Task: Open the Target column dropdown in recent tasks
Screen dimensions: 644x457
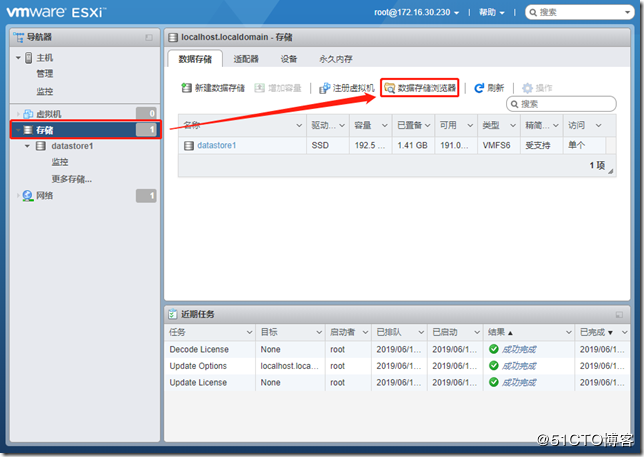Action: [x=319, y=332]
